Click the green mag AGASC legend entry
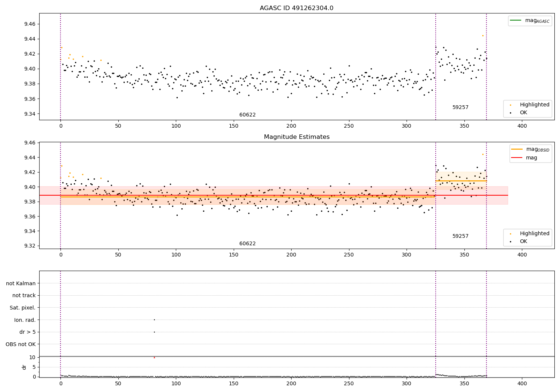This screenshot has height=392, width=560. (530, 21)
